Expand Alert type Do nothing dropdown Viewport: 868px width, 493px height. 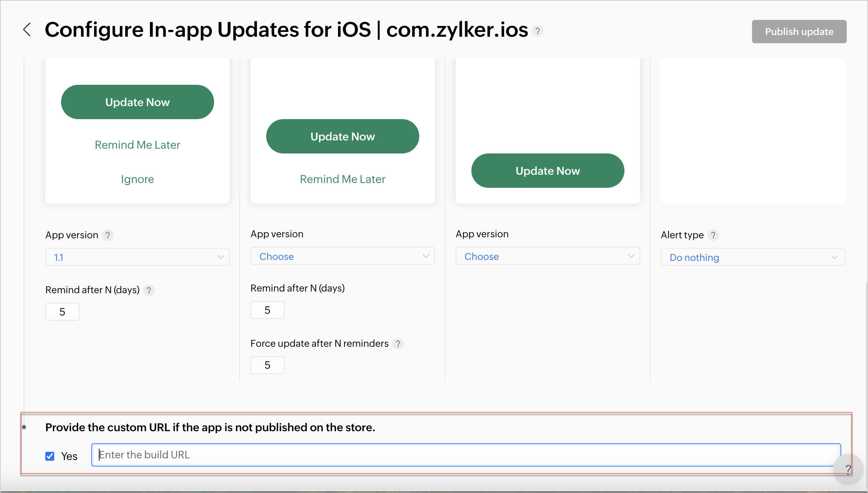pyautogui.click(x=753, y=257)
